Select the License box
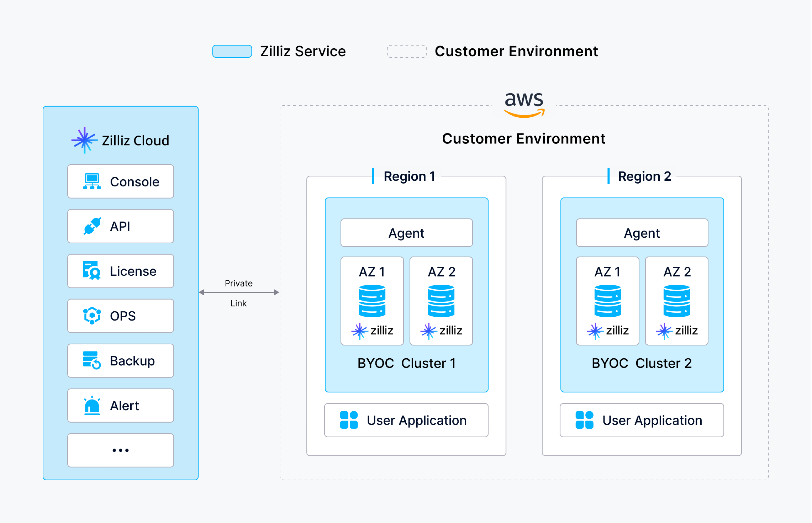This screenshot has width=812, height=523. (121, 271)
